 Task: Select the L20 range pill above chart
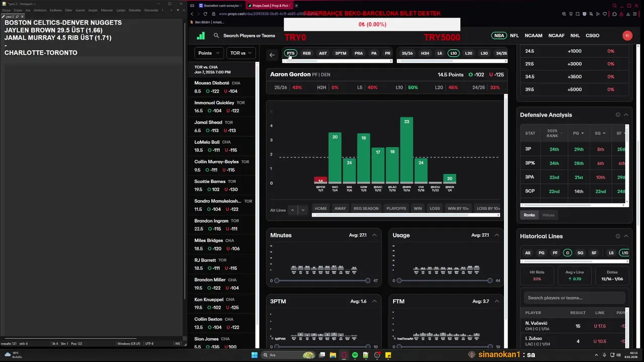tap(468, 53)
